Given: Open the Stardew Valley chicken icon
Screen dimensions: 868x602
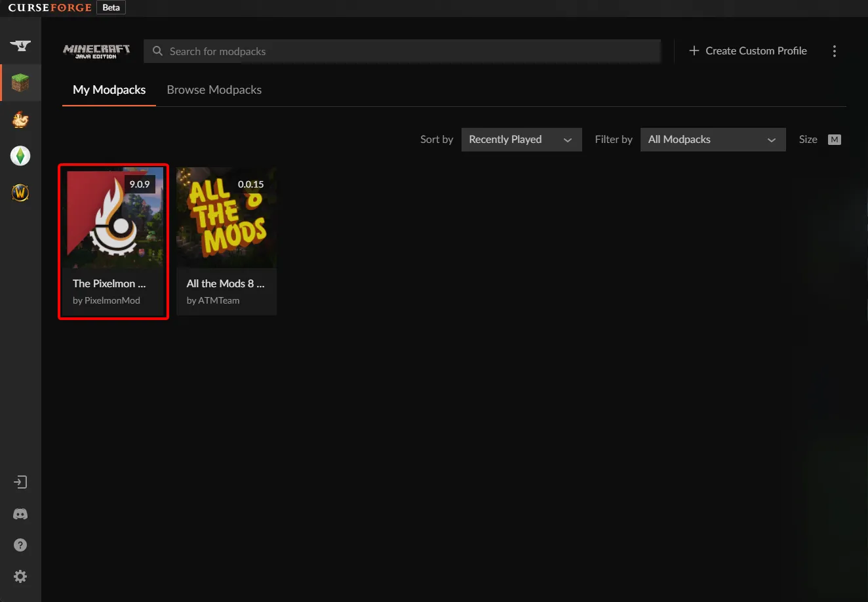Looking at the screenshot, I should pyautogui.click(x=20, y=119).
